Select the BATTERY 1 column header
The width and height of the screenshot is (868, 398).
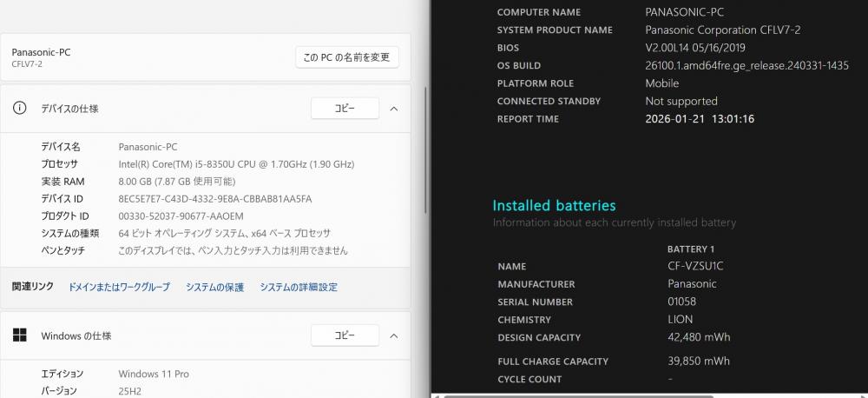pyautogui.click(x=691, y=249)
